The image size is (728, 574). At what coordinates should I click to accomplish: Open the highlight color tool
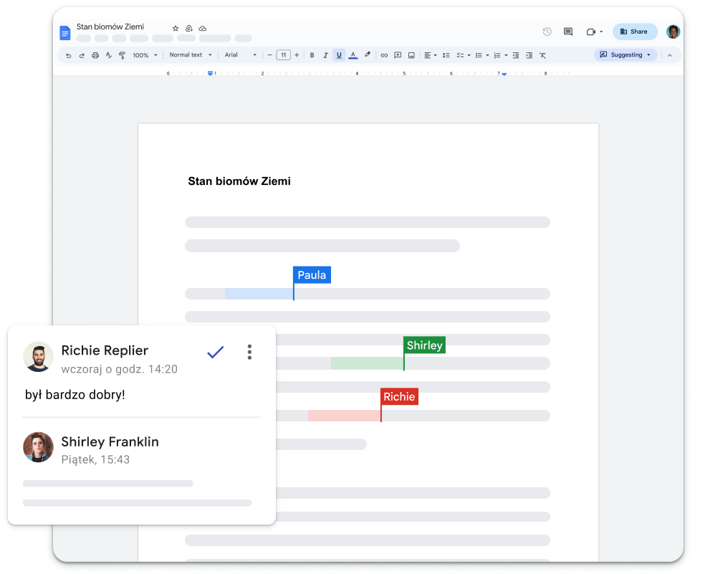[368, 54]
